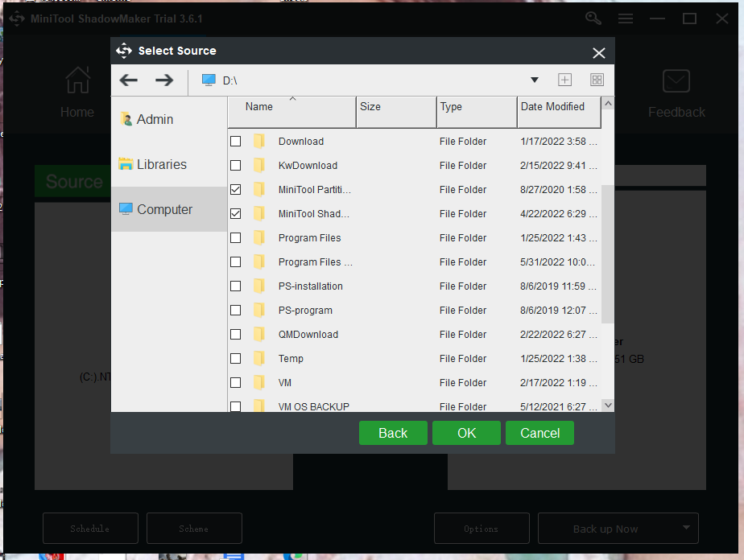
Task: Click the MiniTool Shad... folder icon
Action: pyautogui.click(x=258, y=214)
